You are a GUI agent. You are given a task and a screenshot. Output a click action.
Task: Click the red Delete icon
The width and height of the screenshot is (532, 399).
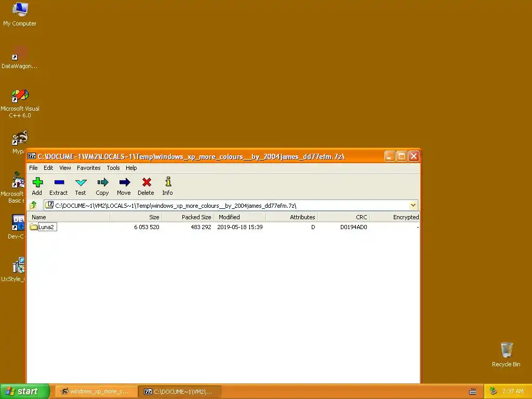146,182
